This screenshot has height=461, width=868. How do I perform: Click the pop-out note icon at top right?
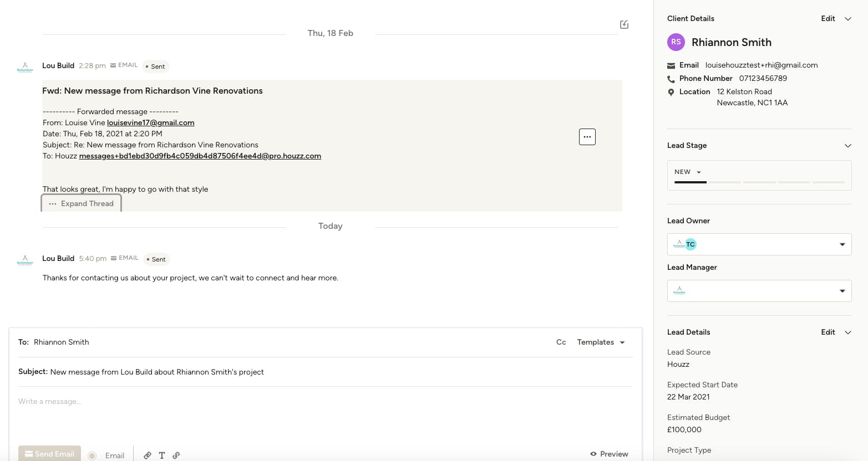click(624, 24)
